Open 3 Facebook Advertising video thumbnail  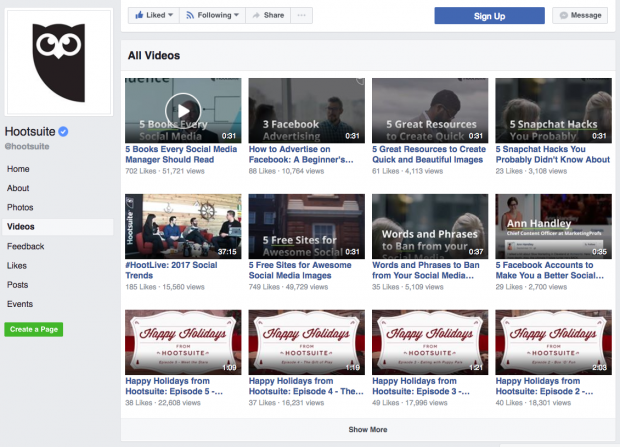tap(306, 110)
